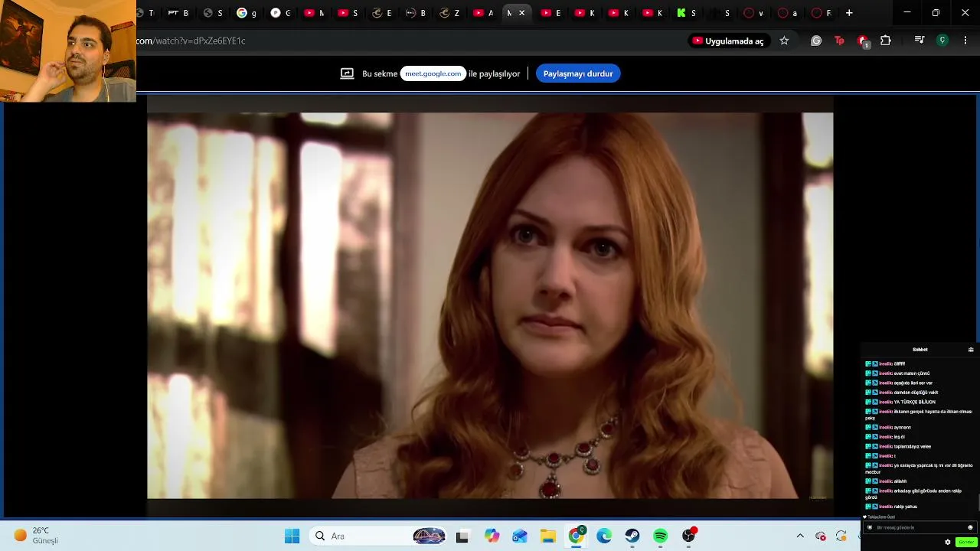Image resolution: width=980 pixels, height=551 pixels.
Task: Open chat settings gear icon
Action: 948,542
